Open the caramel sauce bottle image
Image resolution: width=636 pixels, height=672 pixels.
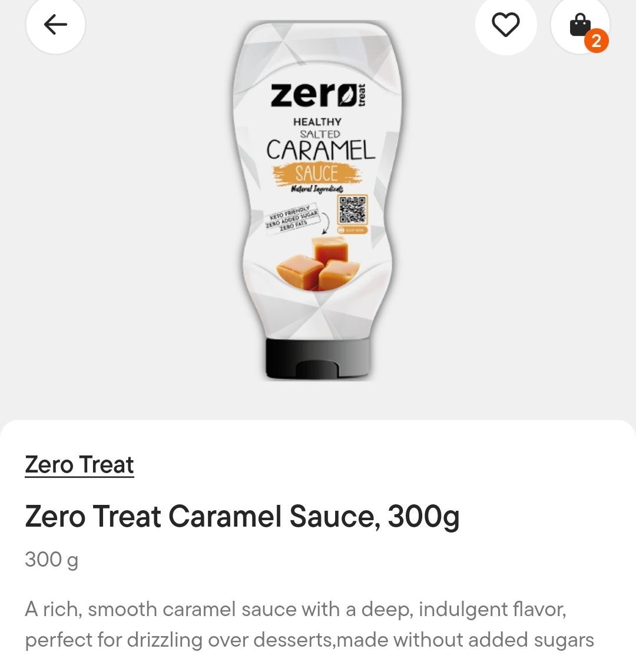[x=318, y=201]
